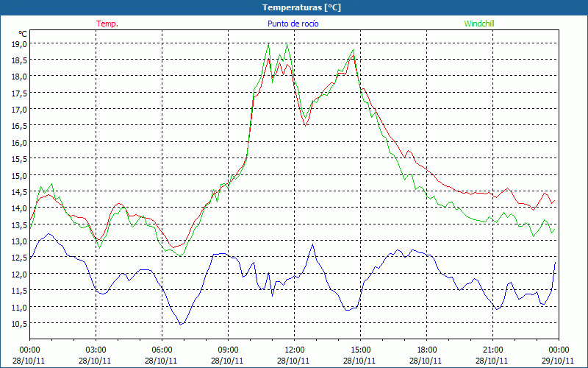The width and height of the screenshot is (588, 368).
Task: Click the 09:00 time axis label
Action: coord(228,350)
